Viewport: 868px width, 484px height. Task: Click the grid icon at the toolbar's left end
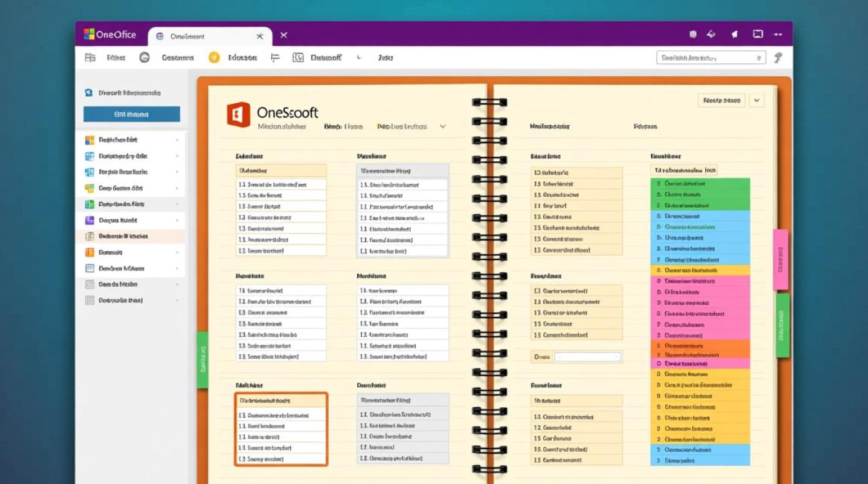tap(90, 57)
